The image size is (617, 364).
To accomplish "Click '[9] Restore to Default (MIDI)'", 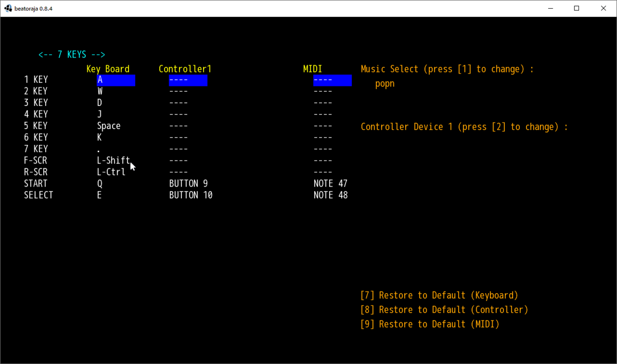I will point(430,324).
